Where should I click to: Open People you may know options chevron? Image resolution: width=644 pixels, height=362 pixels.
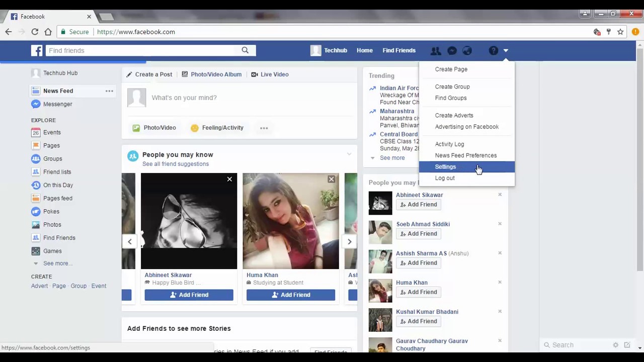349,154
